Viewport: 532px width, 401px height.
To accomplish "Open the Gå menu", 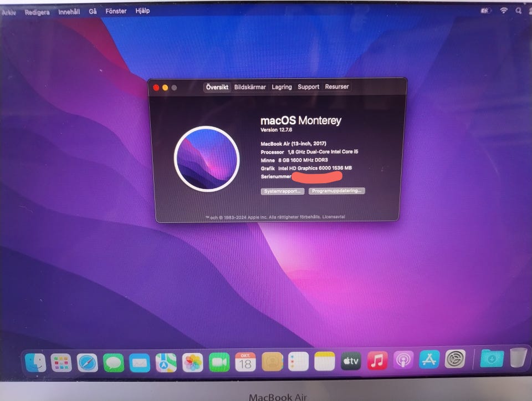I will coord(93,12).
